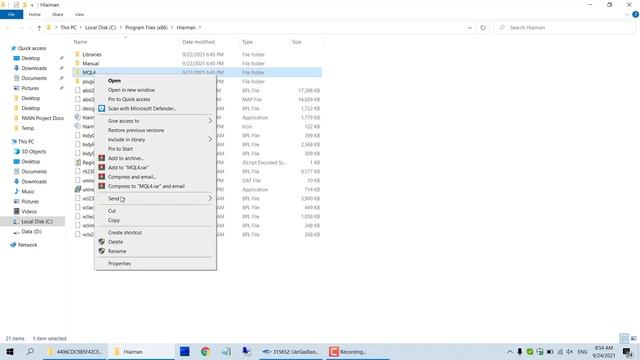The width and height of the screenshot is (640, 360).
Task: Select Pin to Quick access entry
Action: (129, 99)
